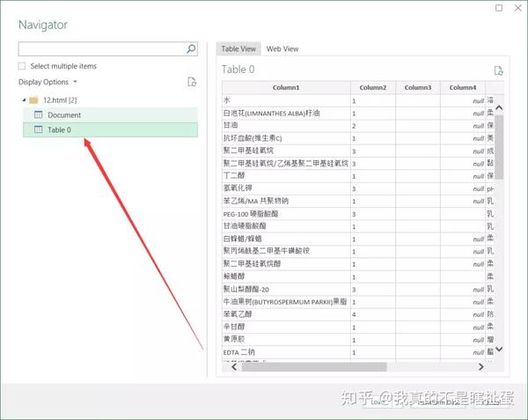Click the table icon next to Document
Image resolution: width=528 pixels, height=420 pixels.
39,114
